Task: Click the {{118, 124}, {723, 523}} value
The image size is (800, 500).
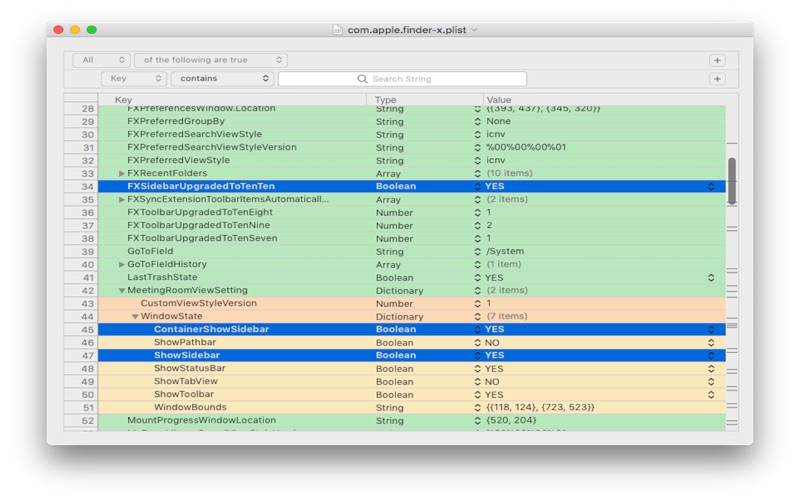Action: [x=540, y=407]
